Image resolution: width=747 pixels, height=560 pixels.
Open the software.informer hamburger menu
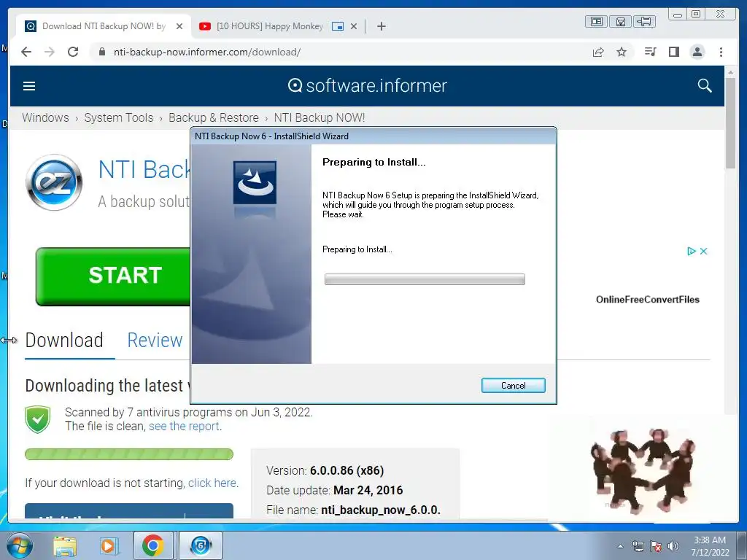[x=29, y=86]
